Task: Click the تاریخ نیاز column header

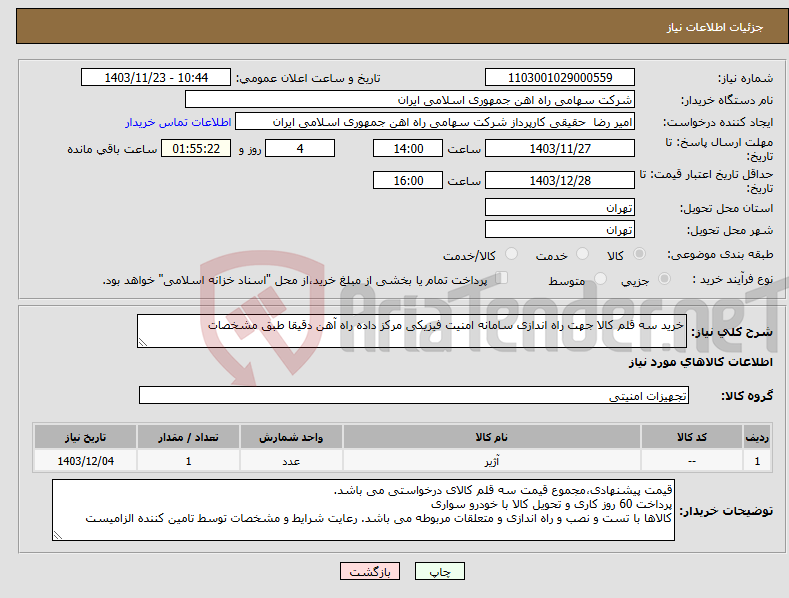Action: (x=86, y=437)
